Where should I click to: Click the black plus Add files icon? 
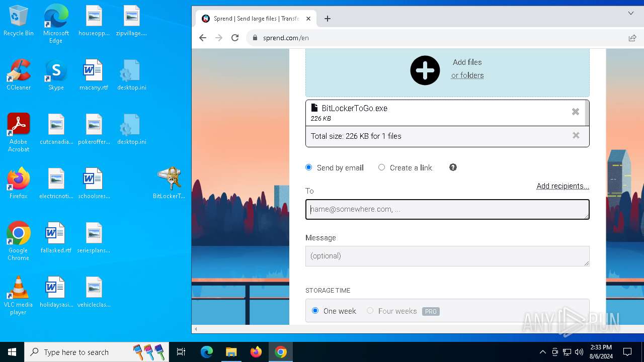pyautogui.click(x=425, y=70)
